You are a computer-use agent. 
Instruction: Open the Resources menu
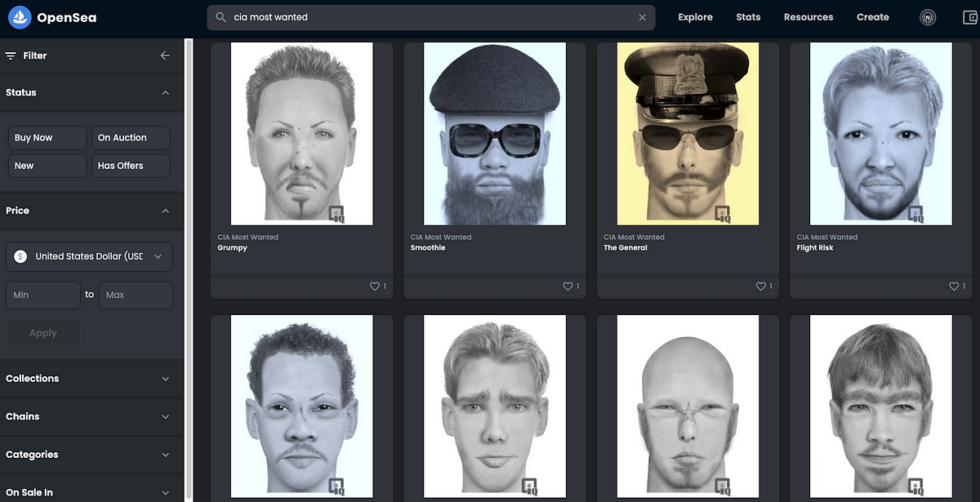(808, 17)
